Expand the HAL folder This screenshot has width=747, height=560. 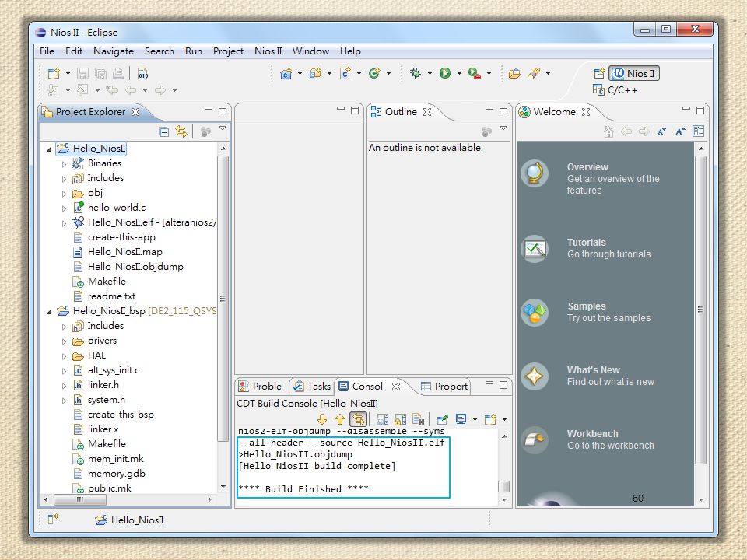[x=65, y=356]
